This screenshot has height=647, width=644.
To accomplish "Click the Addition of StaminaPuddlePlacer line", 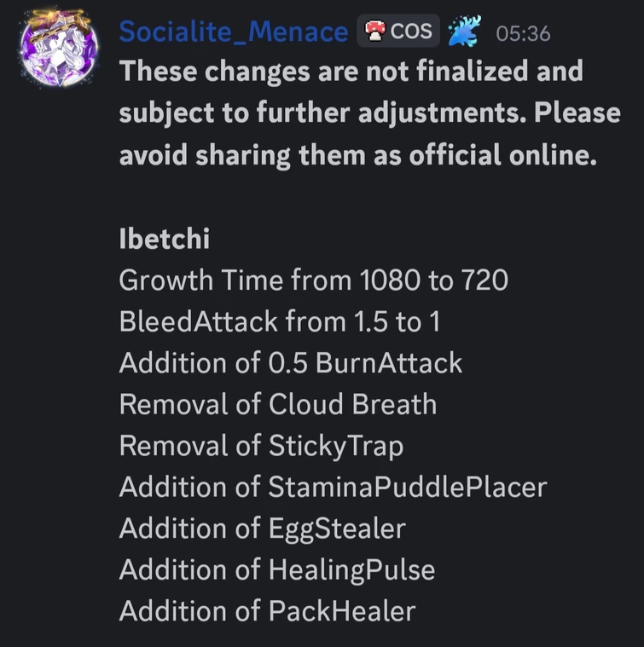I will [333, 487].
